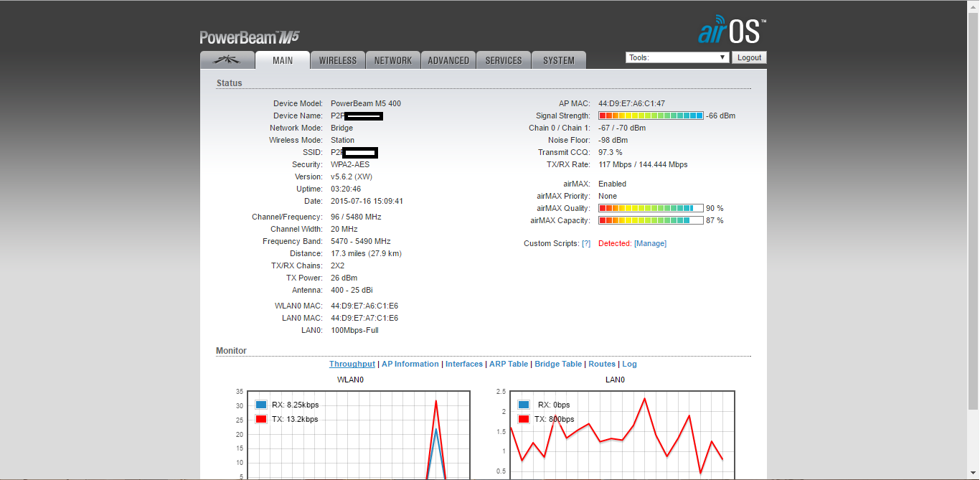Click WLAN0 MAC 44:D9:E7:A6:C1:E6
This screenshot has height=480, width=980.
tap(364, 306)
